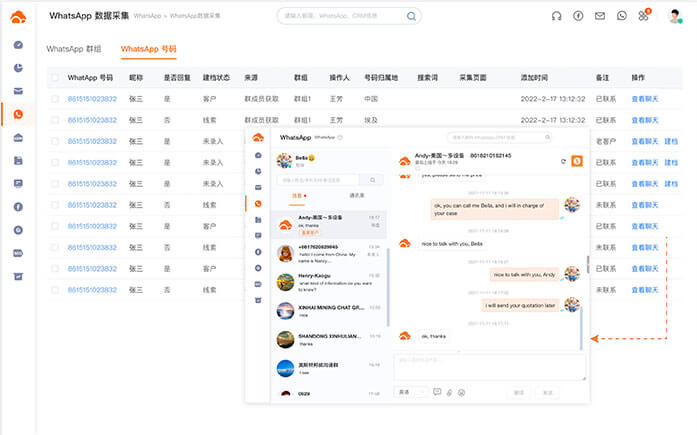Viewport: 697px width, 435px height.
Task: Click the magnifier icon in the top search box
Action: [411, 16]
